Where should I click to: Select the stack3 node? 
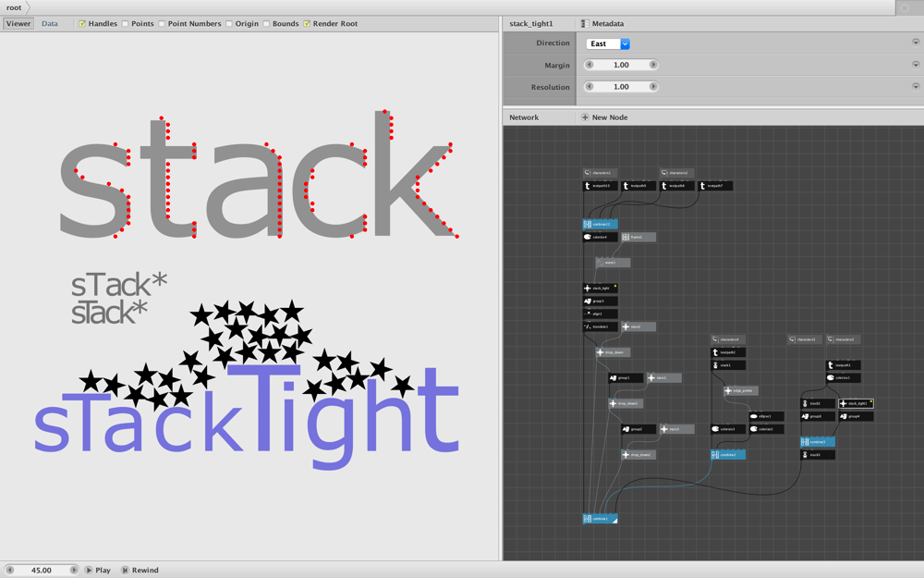pyautogui.click(x=818, y=455)
